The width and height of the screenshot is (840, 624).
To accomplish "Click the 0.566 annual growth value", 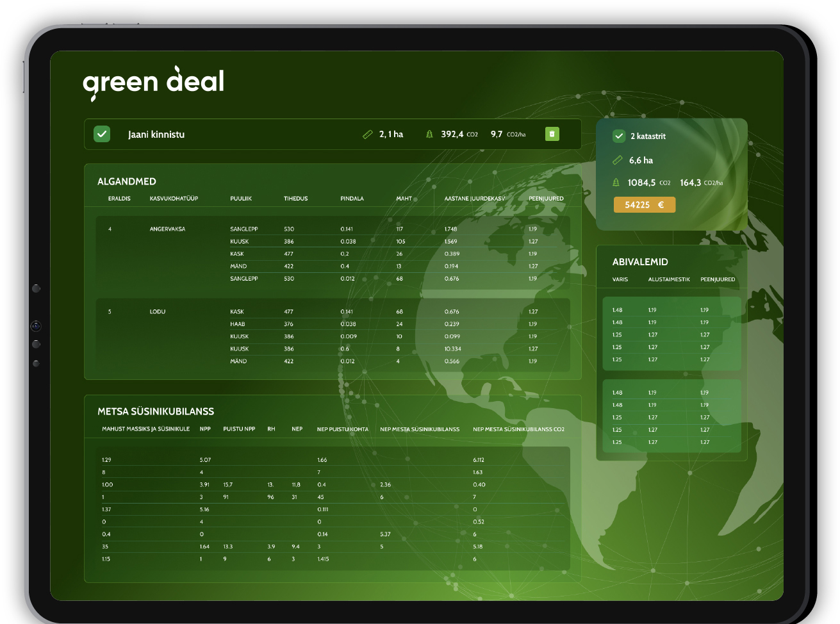I will point(452,361).
